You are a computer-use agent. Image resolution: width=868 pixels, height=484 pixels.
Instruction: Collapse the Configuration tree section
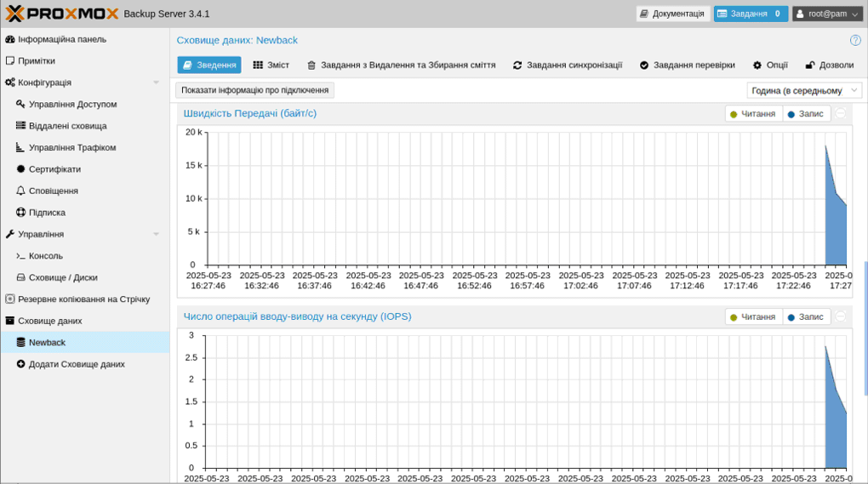[156, 83]
